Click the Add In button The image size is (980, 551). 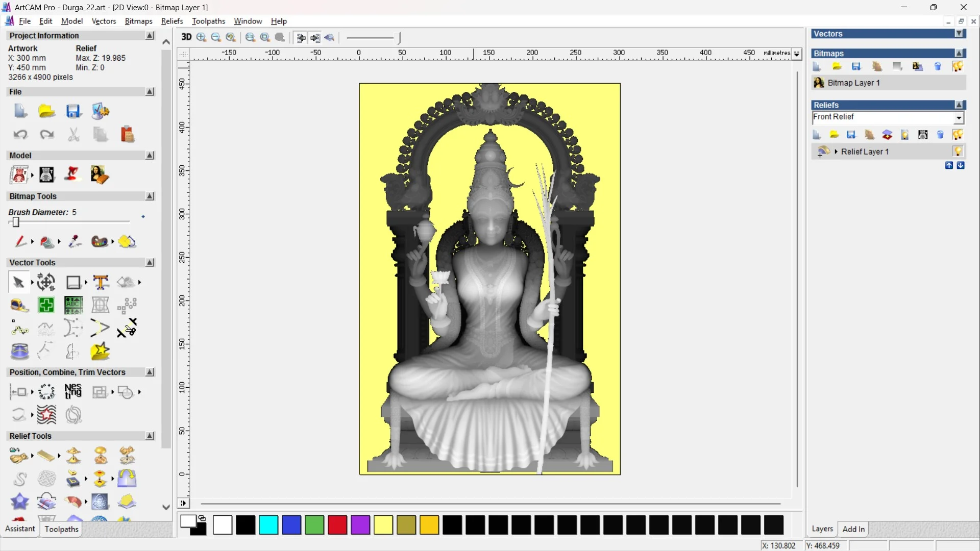(853, 529)
